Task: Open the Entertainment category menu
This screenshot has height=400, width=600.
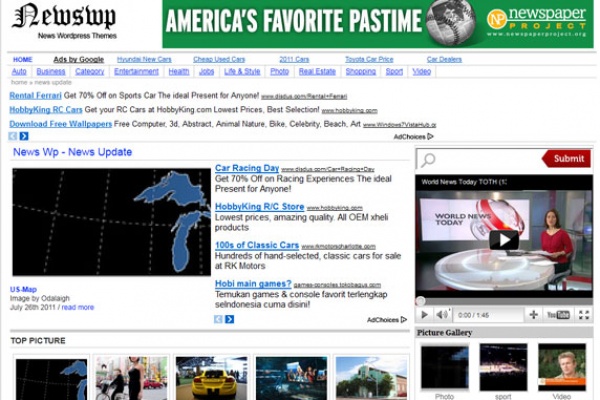Action: [136, 72]
